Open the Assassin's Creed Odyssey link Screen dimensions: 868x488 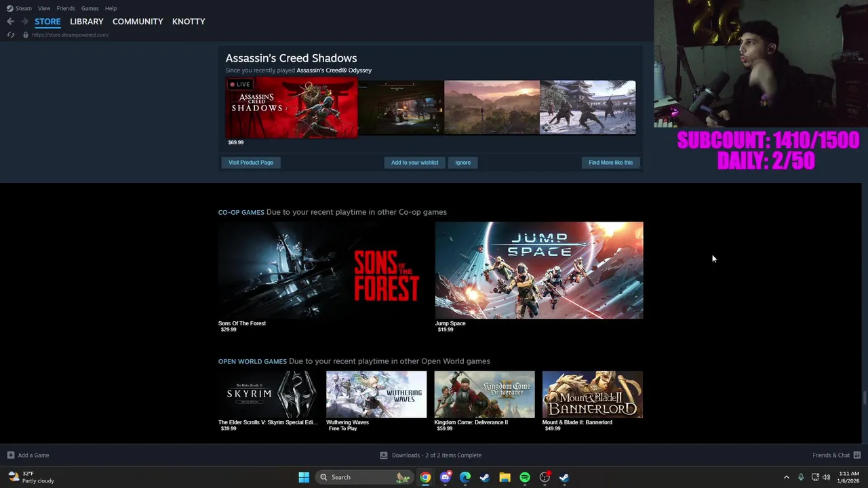click(x=334, y=70)
